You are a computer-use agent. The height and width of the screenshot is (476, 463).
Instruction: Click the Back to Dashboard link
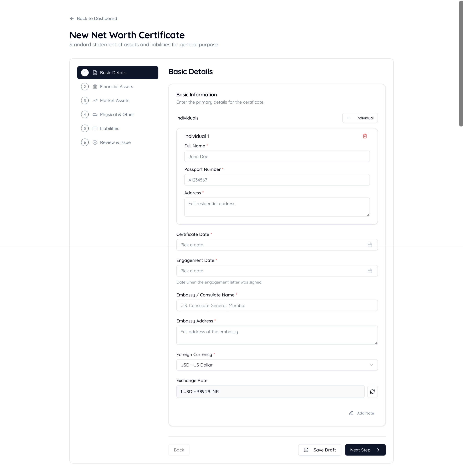(97, 18)
